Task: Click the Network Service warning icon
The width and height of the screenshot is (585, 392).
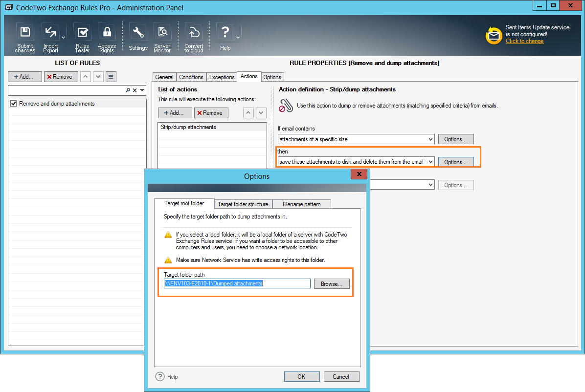Action: 168,260
